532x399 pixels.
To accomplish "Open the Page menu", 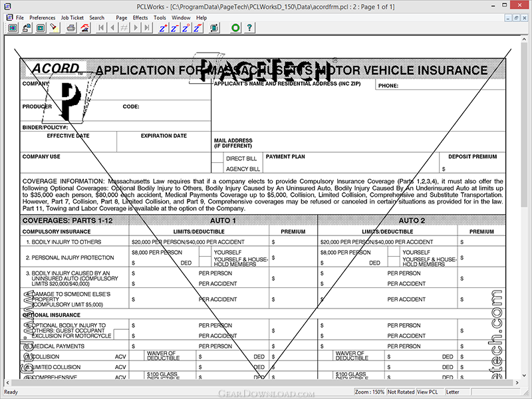I will [122, 18].
